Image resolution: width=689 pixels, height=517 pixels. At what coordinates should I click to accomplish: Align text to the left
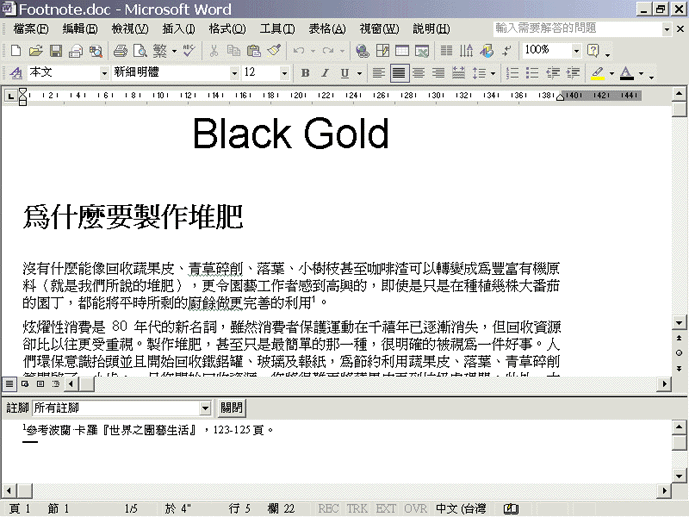tap(379, 72)
